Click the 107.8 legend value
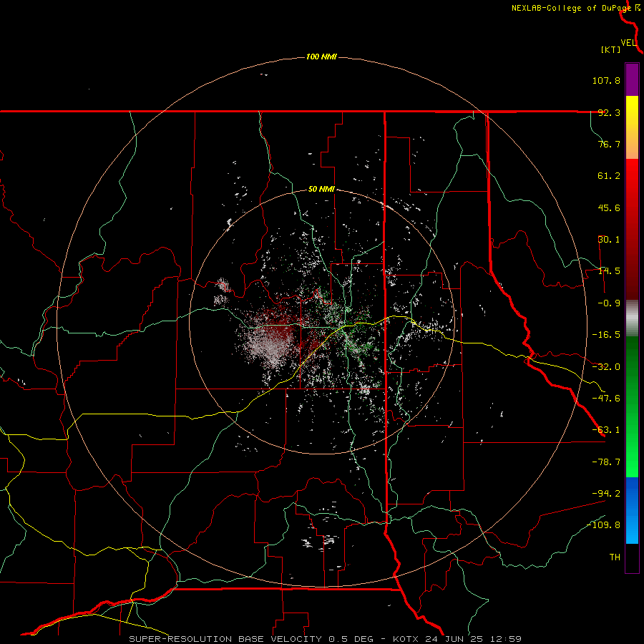The height and width of the screenshot is (644, 644). coord(606,80)
